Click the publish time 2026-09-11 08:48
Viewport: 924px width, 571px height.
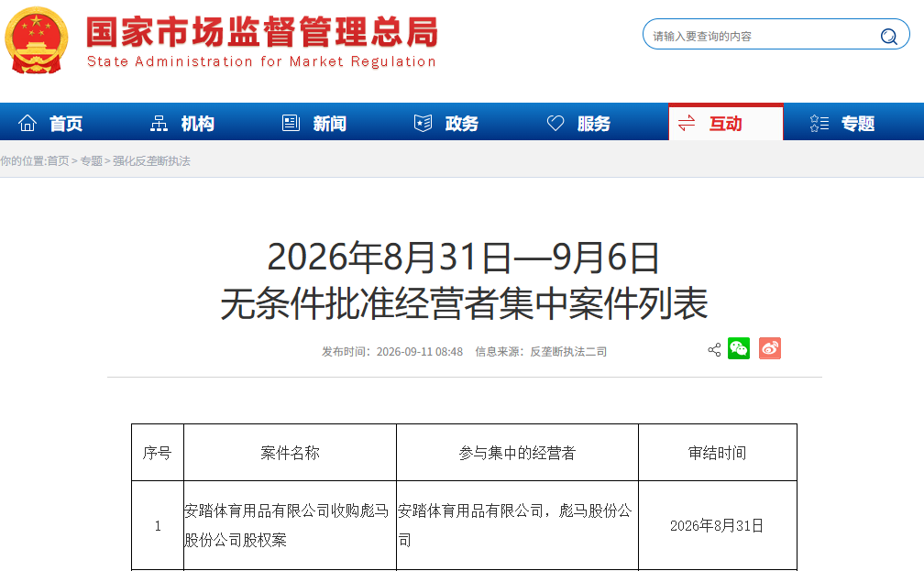[x=420, y=352]
